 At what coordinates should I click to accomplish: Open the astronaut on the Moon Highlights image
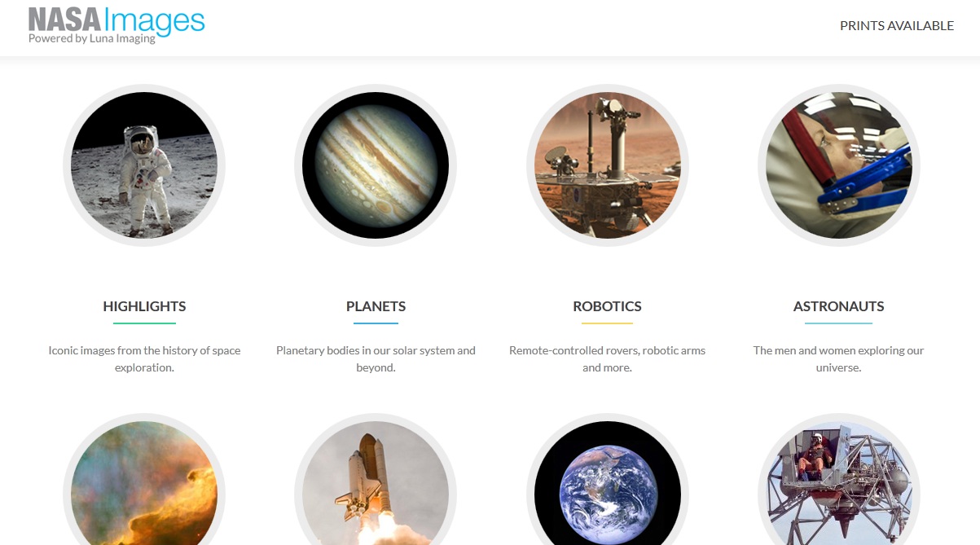[x=144, y=165]
